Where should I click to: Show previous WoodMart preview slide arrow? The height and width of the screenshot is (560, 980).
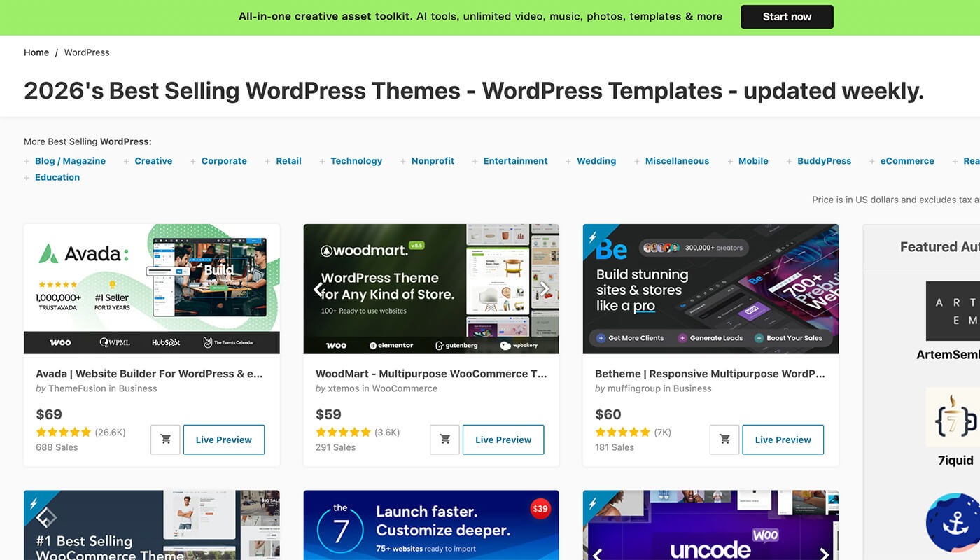click(318, 288)
